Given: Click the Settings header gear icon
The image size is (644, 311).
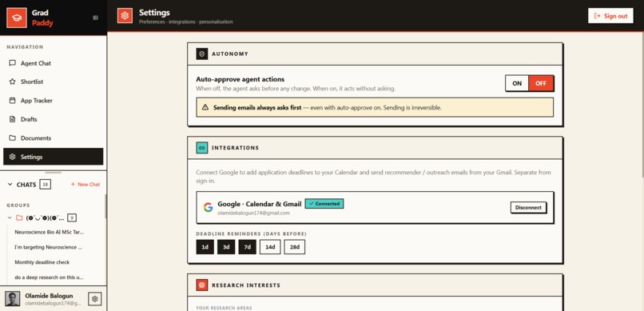Looking at the screenshot, I should 125,16.
